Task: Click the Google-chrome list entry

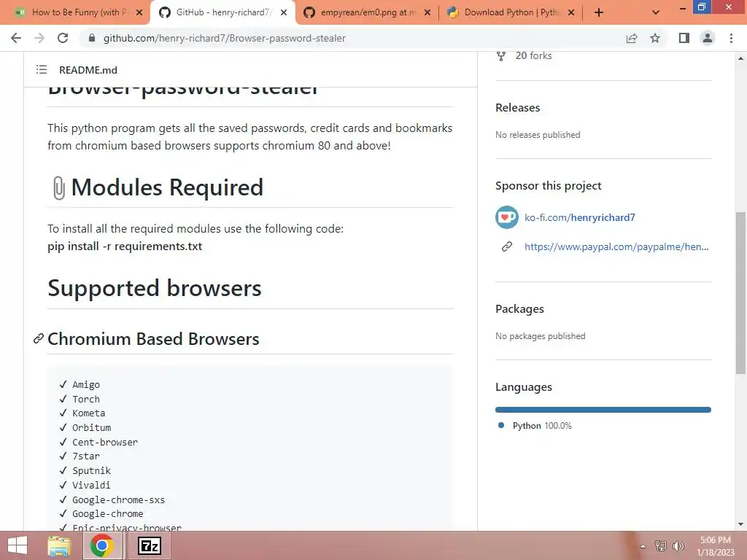Action: [x=108, y=514]
